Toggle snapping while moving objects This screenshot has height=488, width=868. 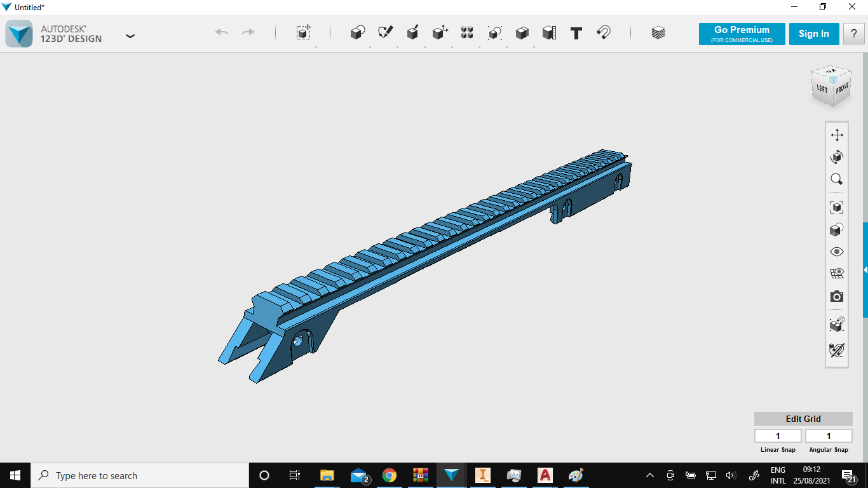click(x=837, y=325)
